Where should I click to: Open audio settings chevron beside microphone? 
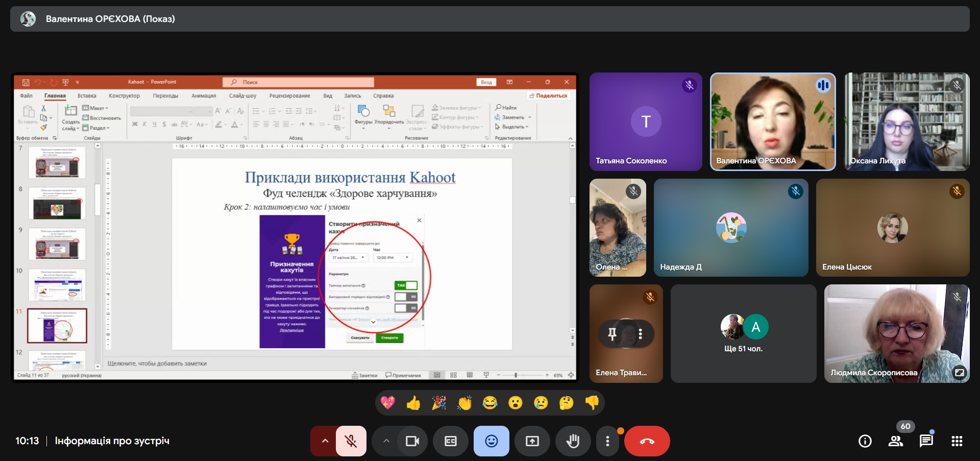(x=325, y=441)
